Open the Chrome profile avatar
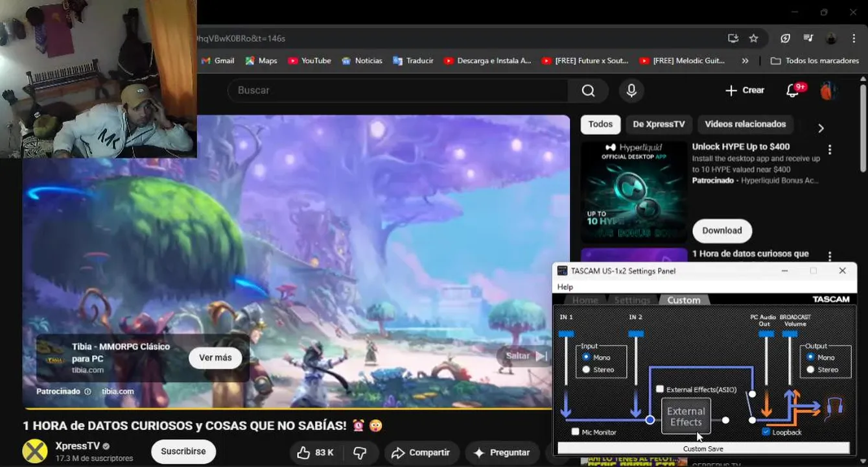The height and width of the screenshot is (467, 868). click(x=832, y=38)
